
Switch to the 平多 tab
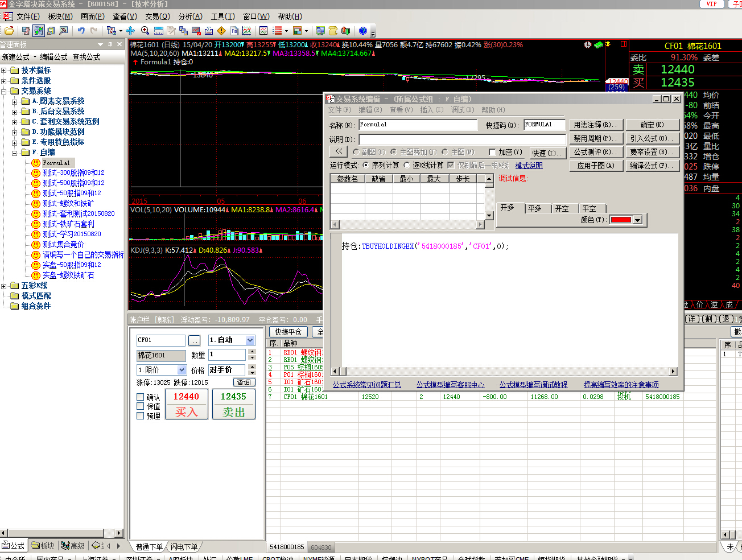(534, 208)
